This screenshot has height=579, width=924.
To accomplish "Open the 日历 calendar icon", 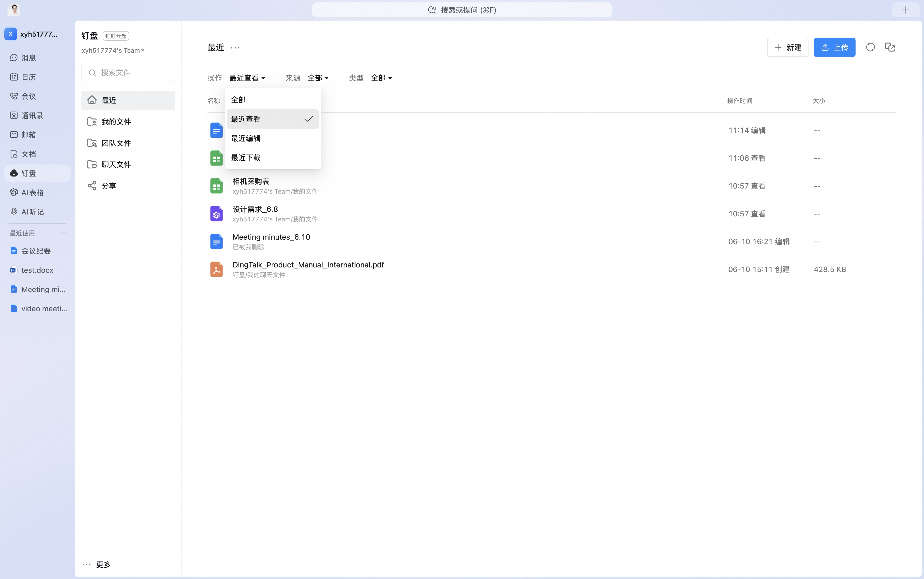I will click(x=14, y=76).
